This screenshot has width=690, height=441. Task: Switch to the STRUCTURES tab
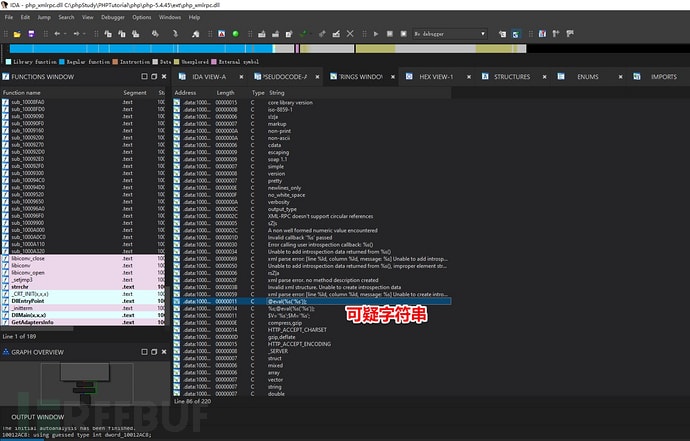(512, 77)
